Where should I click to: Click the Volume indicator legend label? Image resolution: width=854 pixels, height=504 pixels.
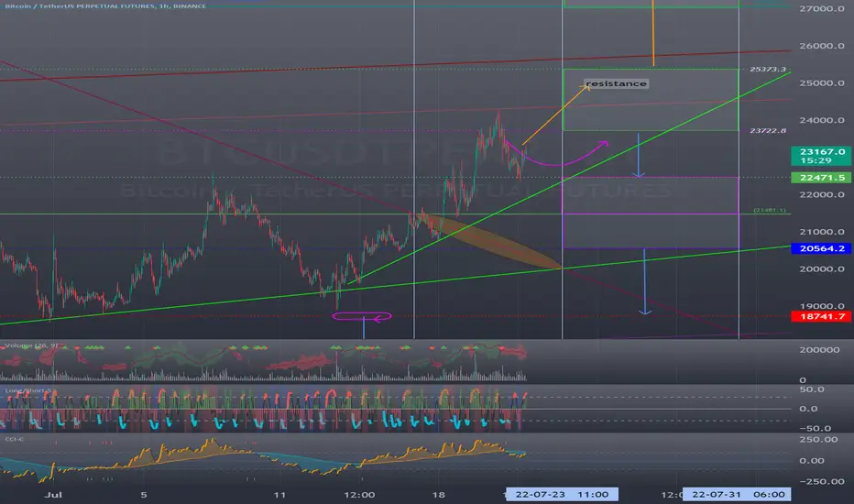pos(31,345)
